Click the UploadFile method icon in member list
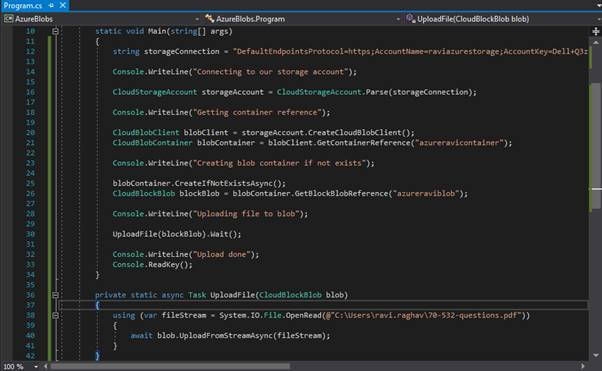The width and height of the screenshot is (602, 371). click(x=411, y=18)
